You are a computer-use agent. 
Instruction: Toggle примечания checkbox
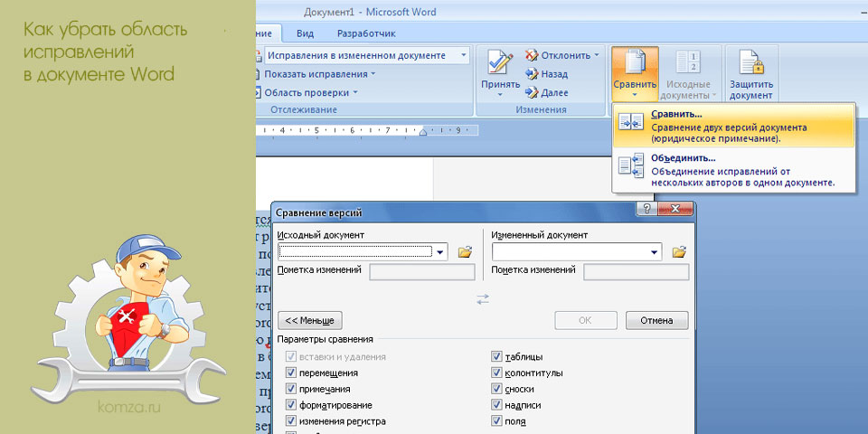click(x=291, y=389)
